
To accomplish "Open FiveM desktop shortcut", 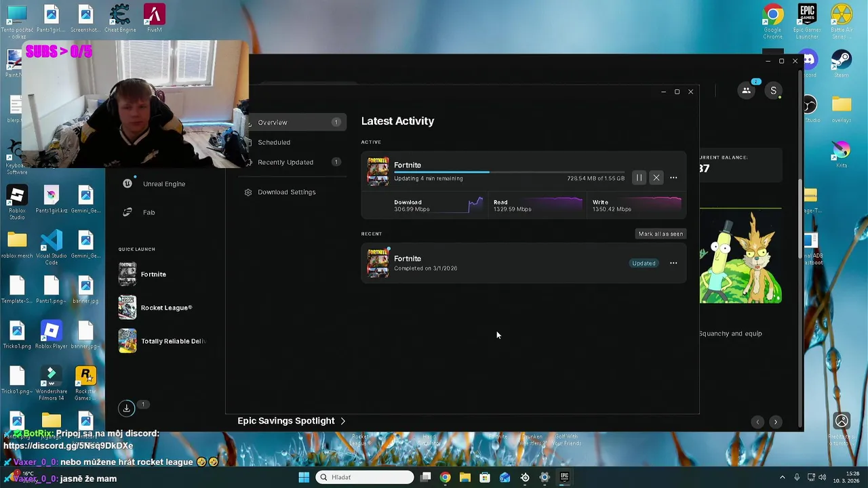I will point(155,18).
